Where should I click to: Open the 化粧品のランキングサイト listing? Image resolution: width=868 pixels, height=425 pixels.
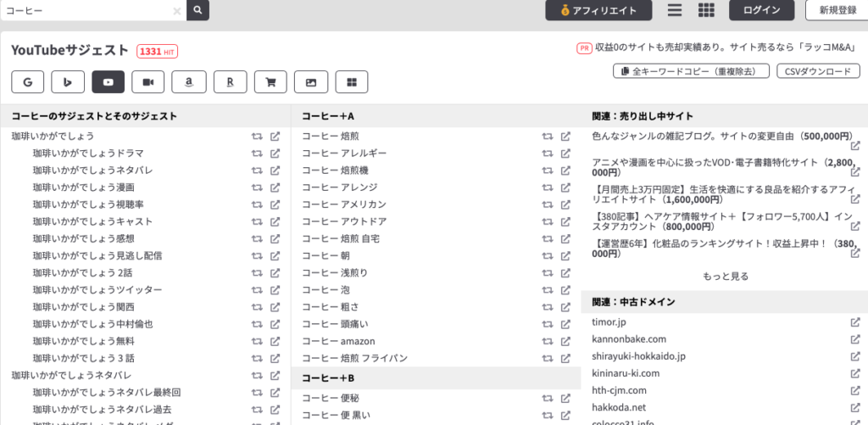(725, 249)
